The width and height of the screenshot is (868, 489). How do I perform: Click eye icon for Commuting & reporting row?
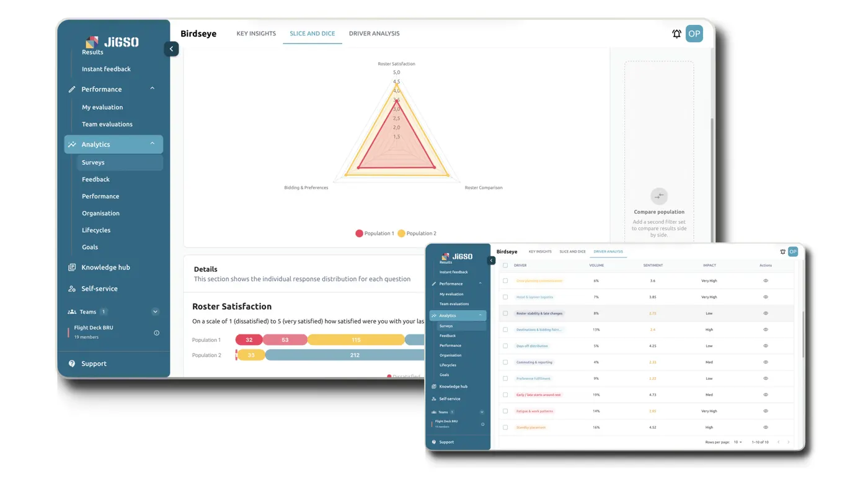766,362
